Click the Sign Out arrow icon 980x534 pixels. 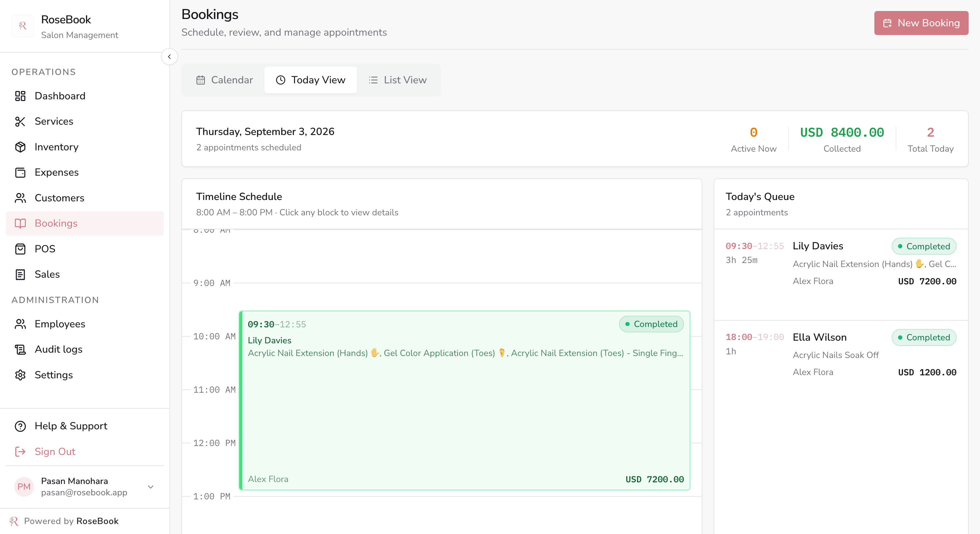[20, 451]
